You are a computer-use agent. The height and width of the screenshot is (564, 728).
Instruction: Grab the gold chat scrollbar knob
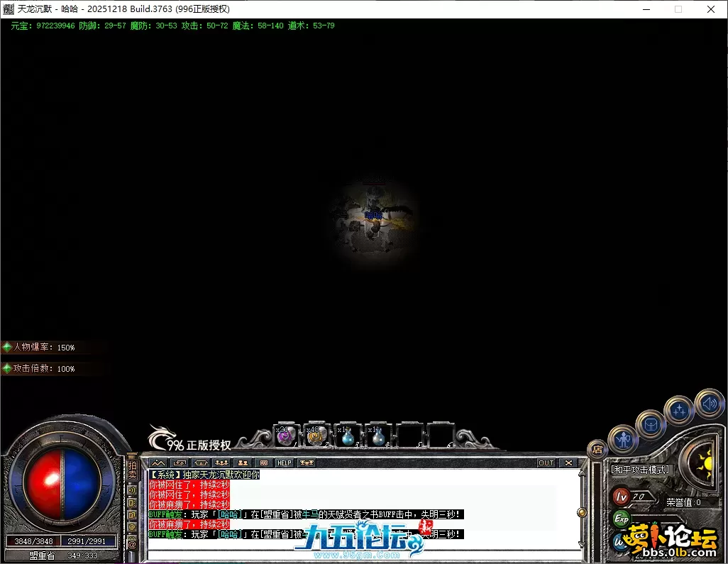(582, 512)
